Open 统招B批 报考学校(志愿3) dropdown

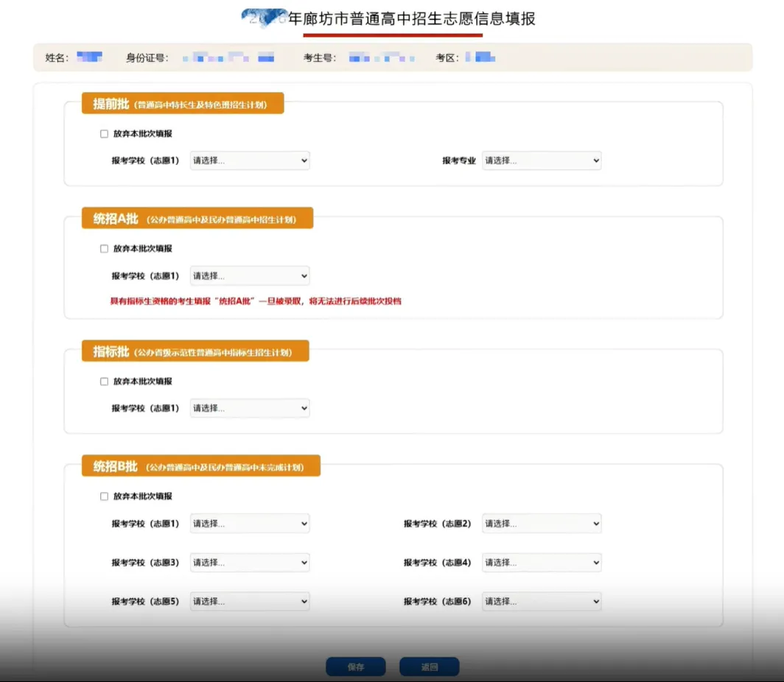click(x=250, y=563)
